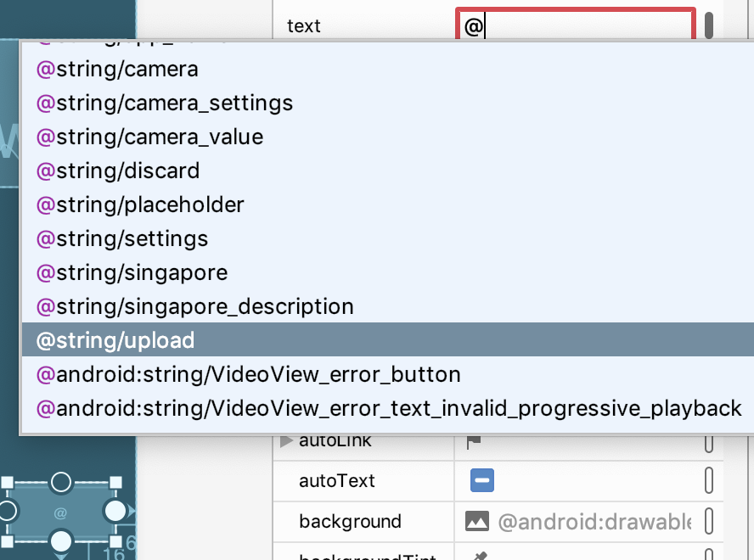Click the text attribute input field
Viewport: 754px width, 560px height.
[x=576, y=25]
